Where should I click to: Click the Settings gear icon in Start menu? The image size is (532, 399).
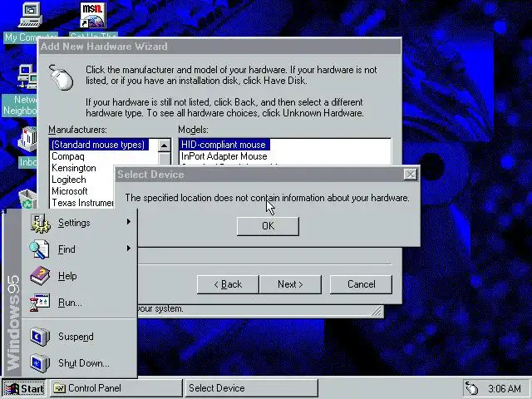(41, 224)
